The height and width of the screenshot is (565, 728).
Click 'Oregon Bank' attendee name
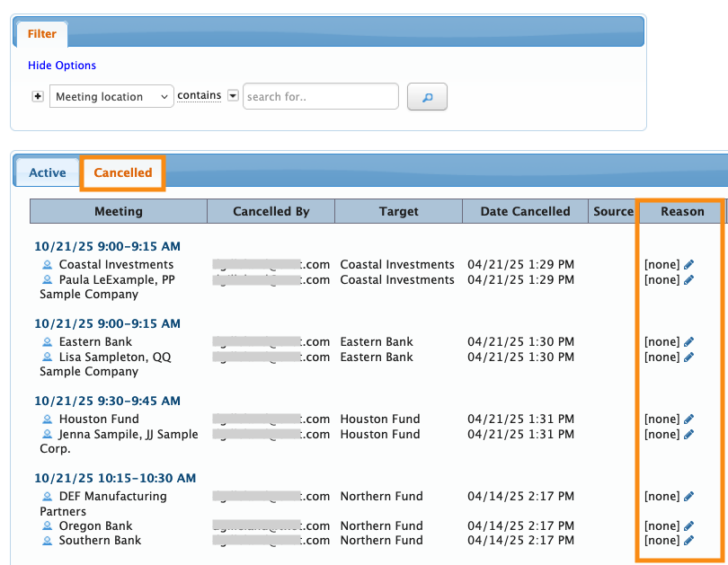click(x=95, y=526)
